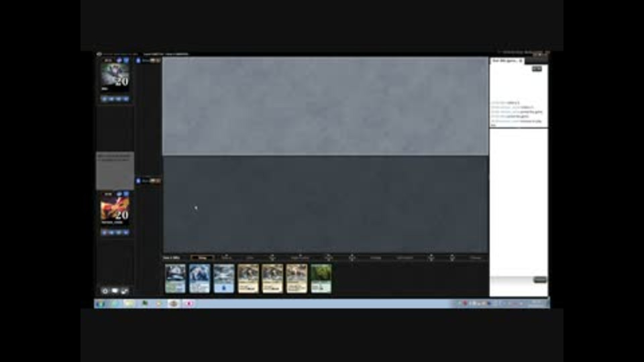Click the Send button under the chat area

pyautogui.click(x=539, y=280)
